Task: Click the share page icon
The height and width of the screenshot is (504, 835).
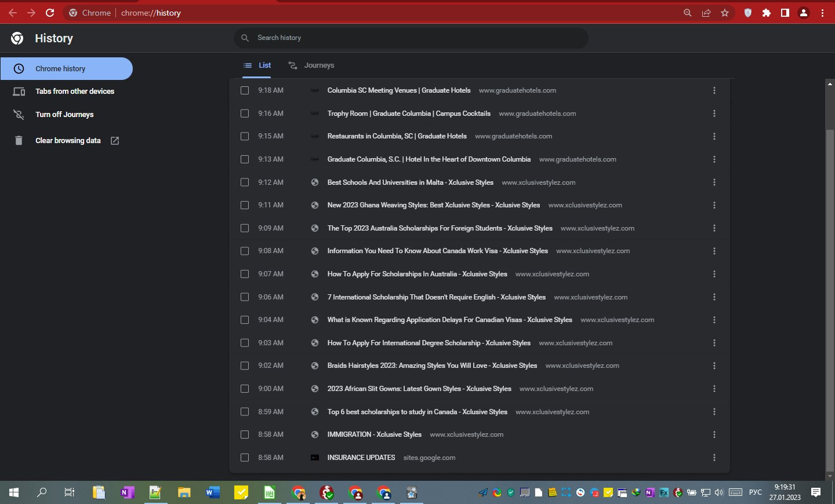Action: click(x=706, y=13)
